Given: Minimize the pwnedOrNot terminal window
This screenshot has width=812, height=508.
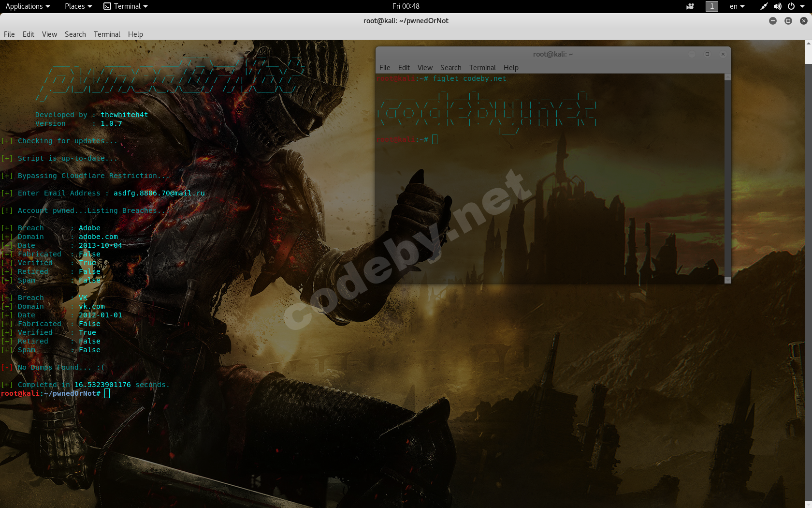Looking at the screenshot, I should click(x=773, y=21).
